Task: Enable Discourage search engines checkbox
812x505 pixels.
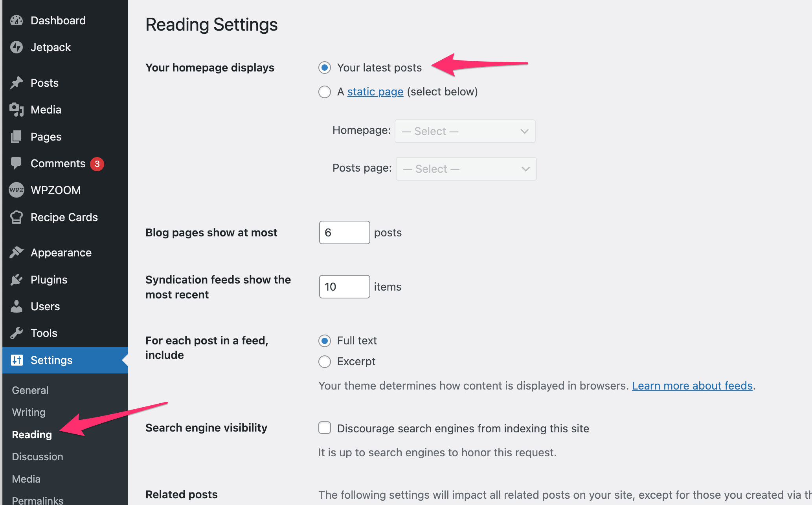Action: 325,428
